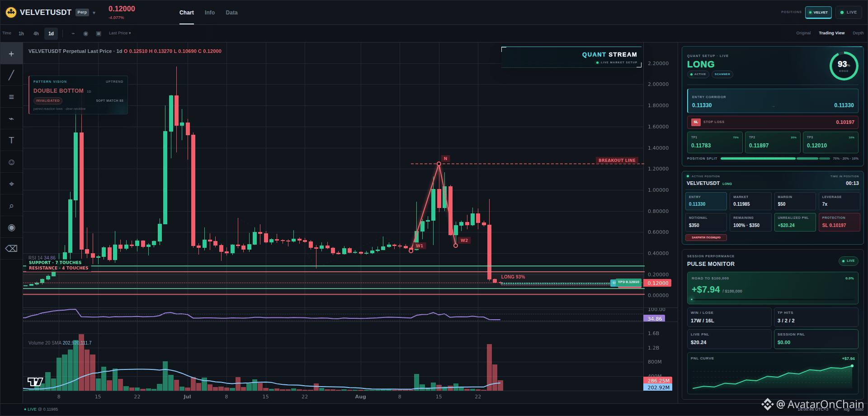This screenshot has height=416, width=868.
Task: Click the Road to $100,000 progress bar
Action: click(773, 299)
